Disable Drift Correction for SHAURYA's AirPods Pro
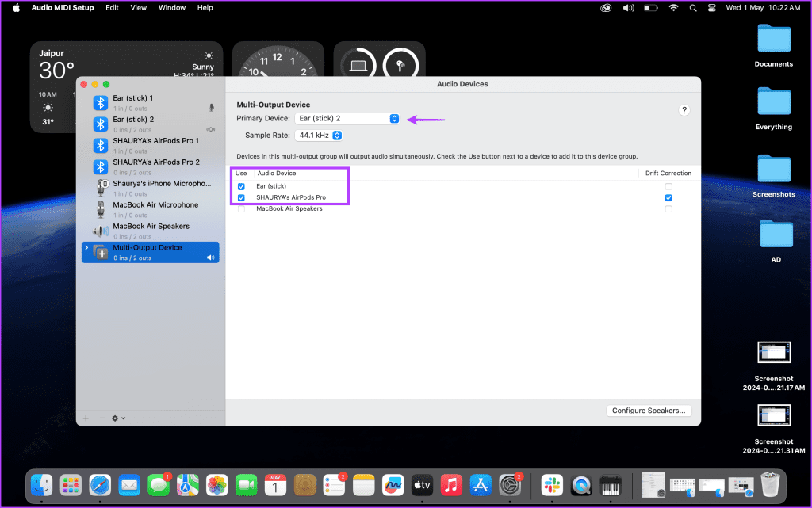812x508 pixels. (668, 197)
